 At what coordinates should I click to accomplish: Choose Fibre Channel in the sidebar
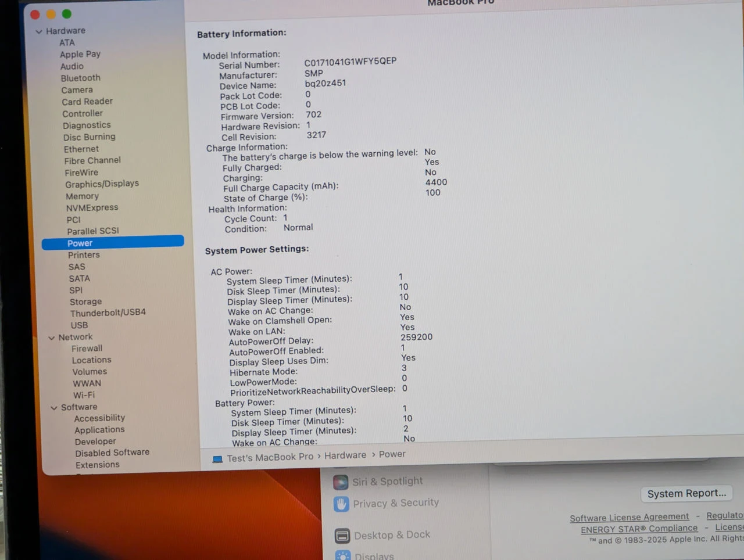(92, 160)
